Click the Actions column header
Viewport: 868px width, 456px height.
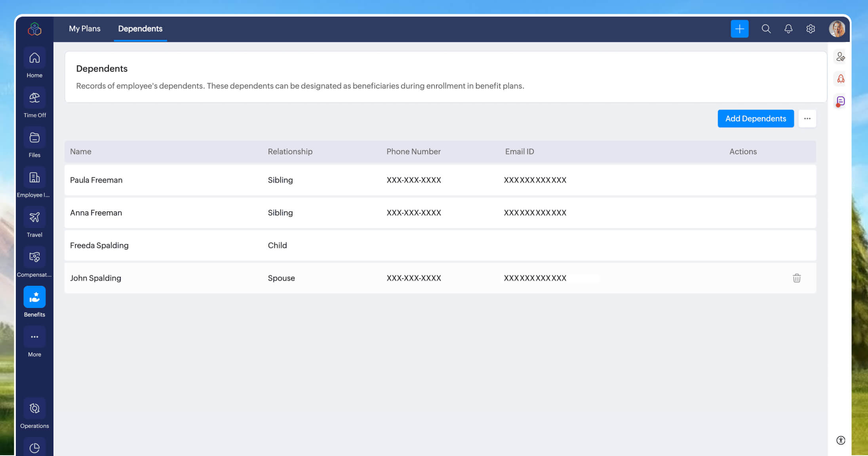pyautogui.click(x=743, y=151)
